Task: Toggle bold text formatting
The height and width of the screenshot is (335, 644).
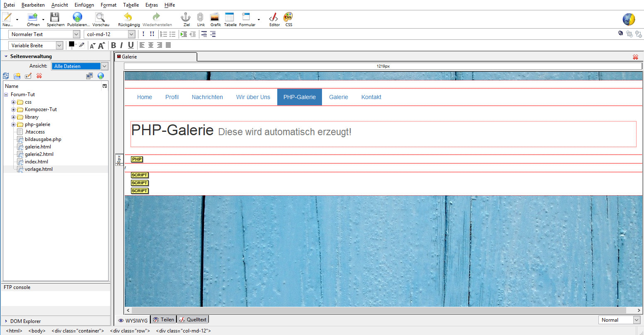Action: (x=113, y=45)
